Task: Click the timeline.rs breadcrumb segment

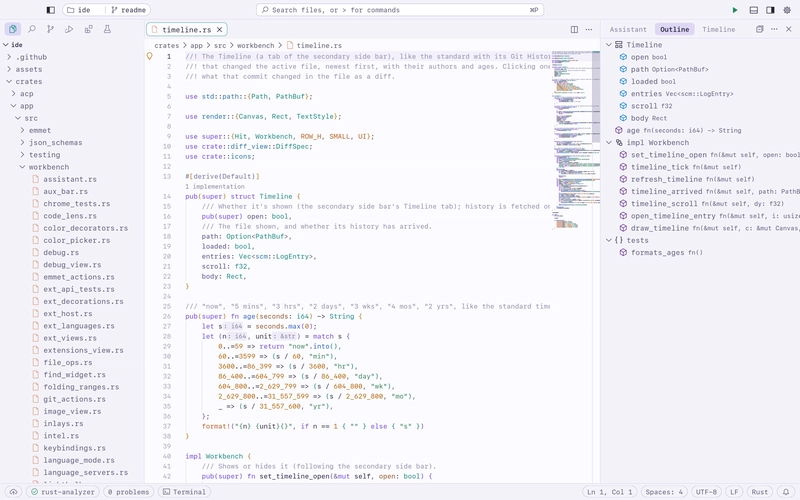Action: tap(314, 45)
